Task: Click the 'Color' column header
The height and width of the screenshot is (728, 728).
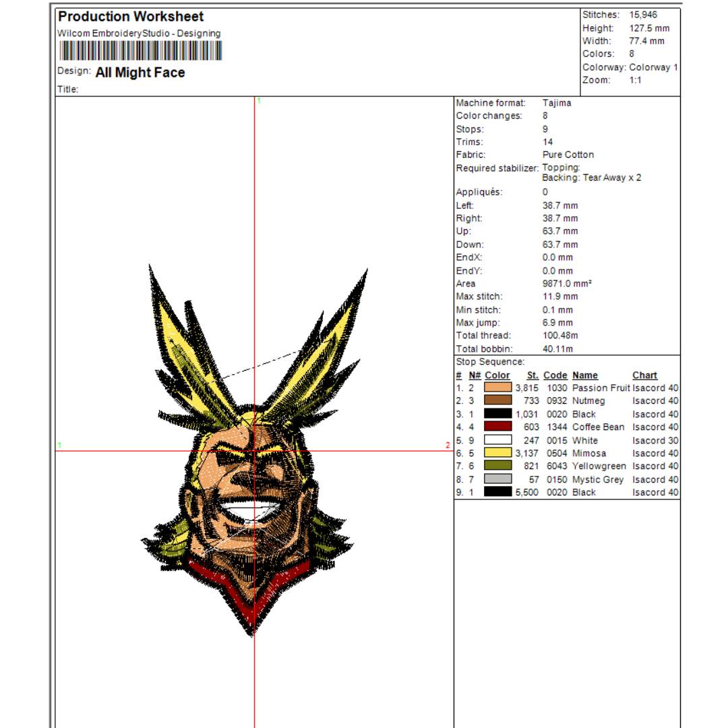Action: [497, 375]
